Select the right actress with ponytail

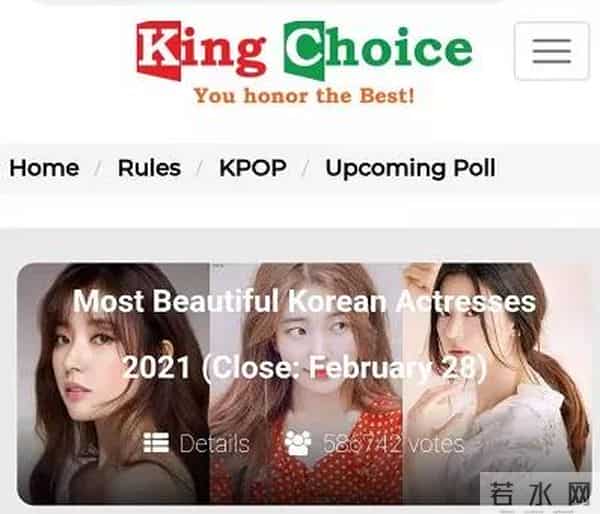coord(497,384)
